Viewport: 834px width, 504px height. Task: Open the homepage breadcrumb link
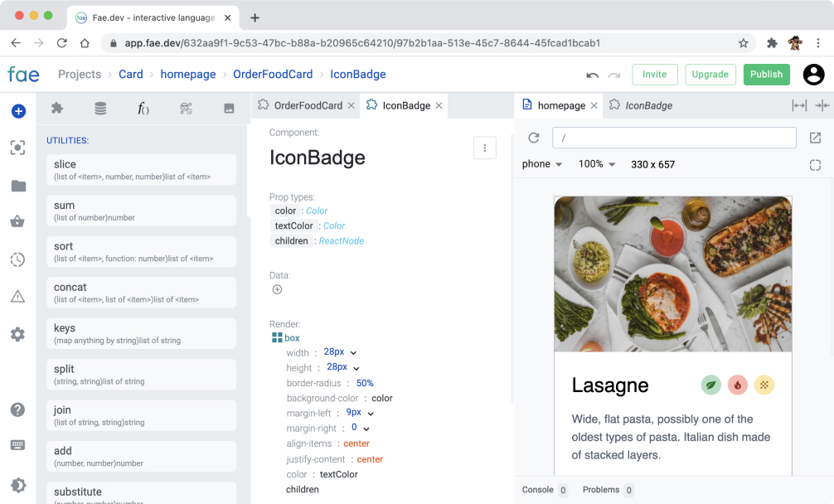pyautogui.click(x=188, y=75)
